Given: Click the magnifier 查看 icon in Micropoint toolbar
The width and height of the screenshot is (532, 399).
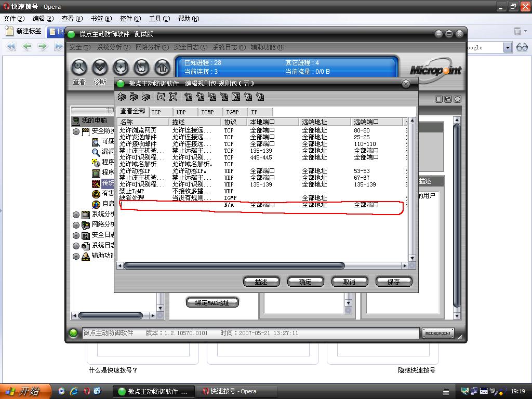Looking at the screenshot, I should [x=79, y=68].
